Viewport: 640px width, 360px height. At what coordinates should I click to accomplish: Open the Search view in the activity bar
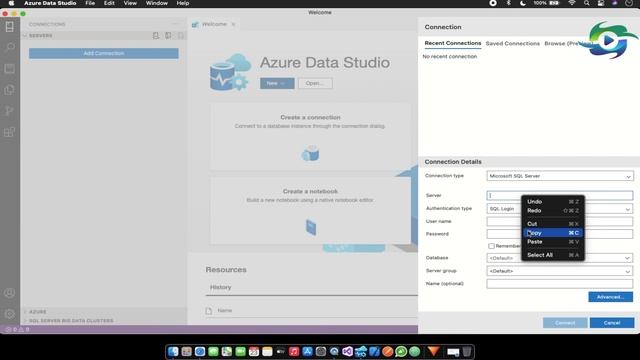coord(9,47)
